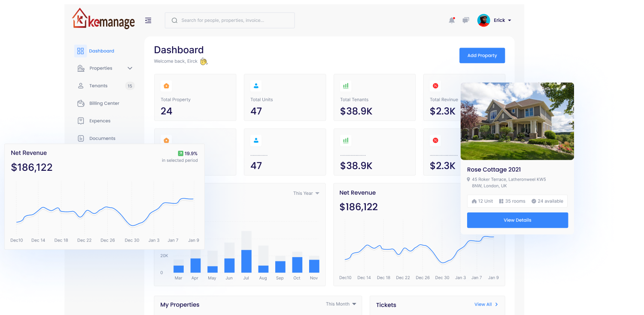644x315 pixels.
Task: Click the green Total Tenants chart icon
Action: pyautogui.click(x=346, y=86)
